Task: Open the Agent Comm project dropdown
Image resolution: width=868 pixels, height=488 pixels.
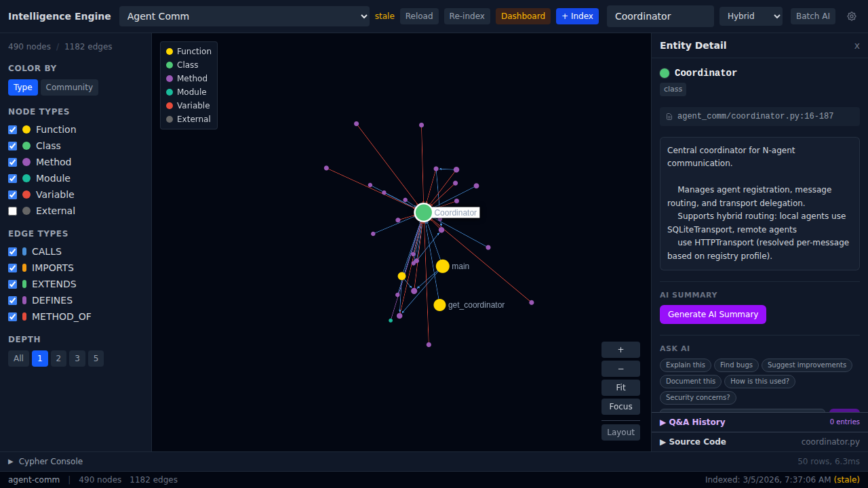Action: tap(244, 16)
